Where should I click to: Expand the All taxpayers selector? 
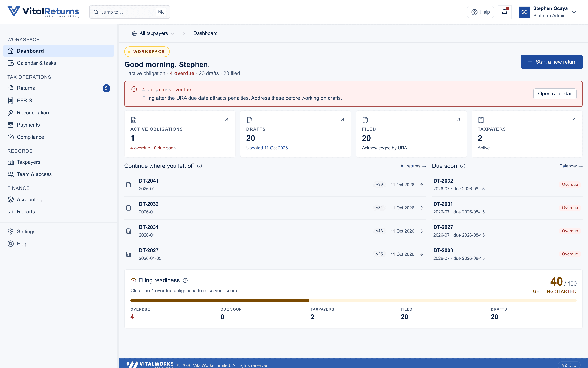(153, 33)
